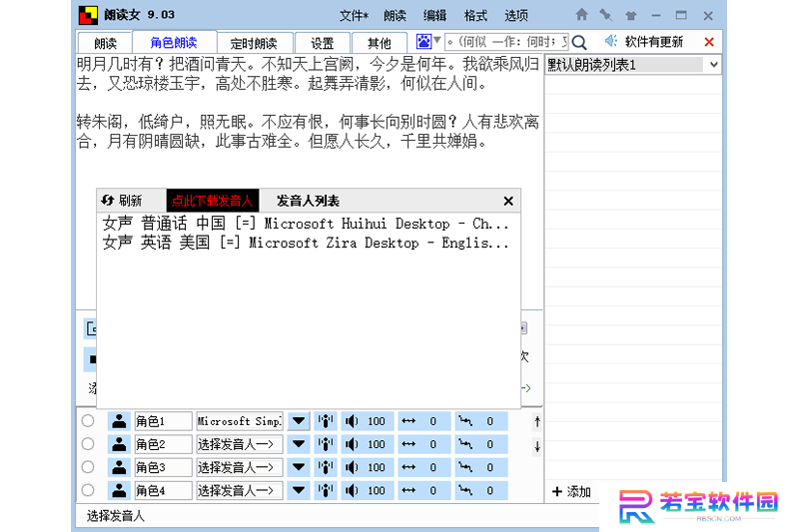Click the Baidu paw search engine icon

[423, 41]
